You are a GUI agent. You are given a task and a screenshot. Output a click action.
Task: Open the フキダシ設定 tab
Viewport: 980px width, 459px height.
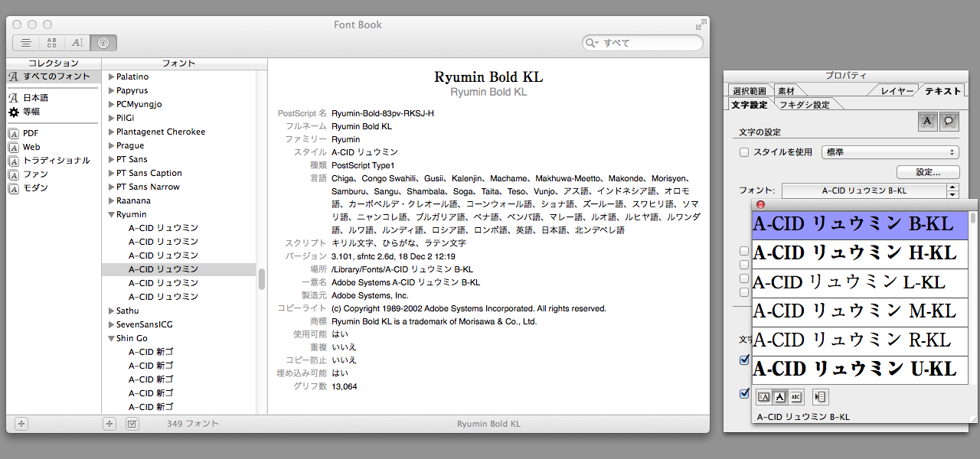coord(805,104)
